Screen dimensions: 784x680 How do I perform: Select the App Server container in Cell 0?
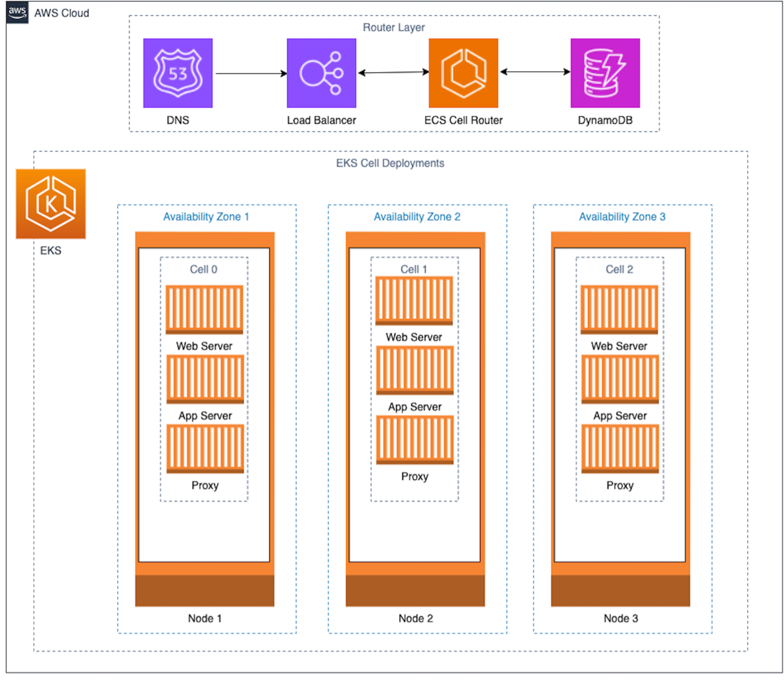205,379
